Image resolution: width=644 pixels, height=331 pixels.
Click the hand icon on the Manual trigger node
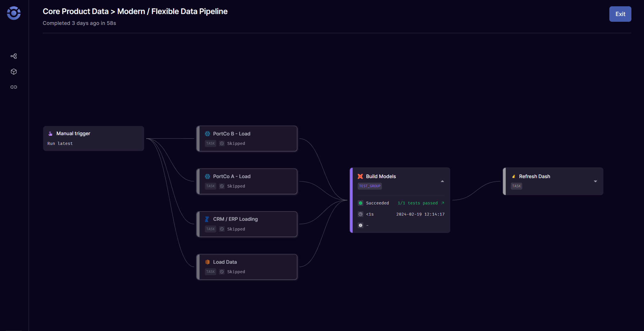pos(51,133)
